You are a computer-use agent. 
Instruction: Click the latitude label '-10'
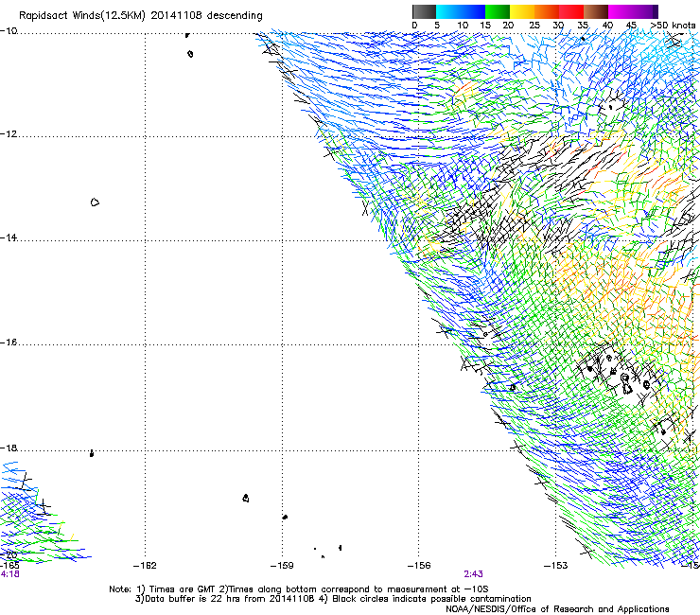coord(9,31)
